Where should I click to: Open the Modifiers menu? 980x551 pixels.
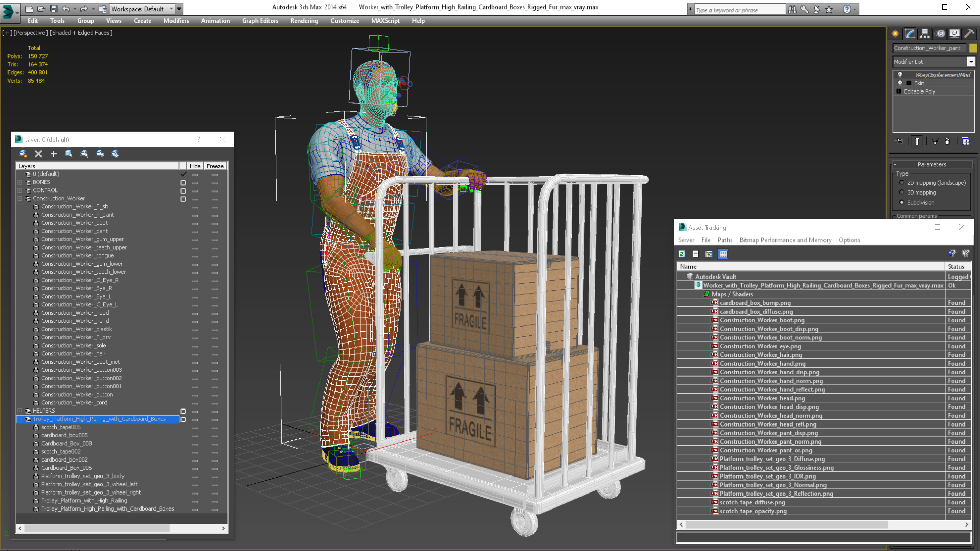pos(176,21)
